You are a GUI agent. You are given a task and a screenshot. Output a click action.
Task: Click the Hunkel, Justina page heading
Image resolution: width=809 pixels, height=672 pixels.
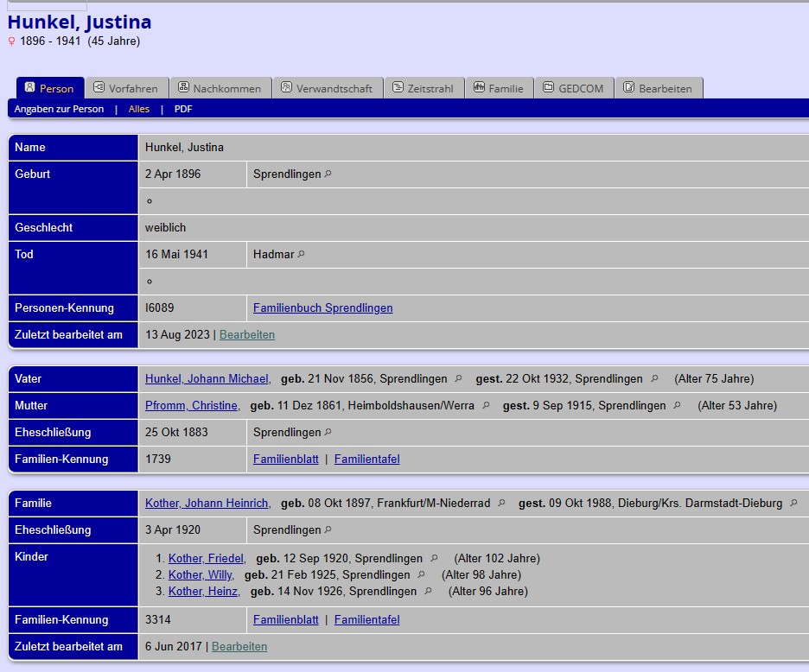tap(80, 22)
